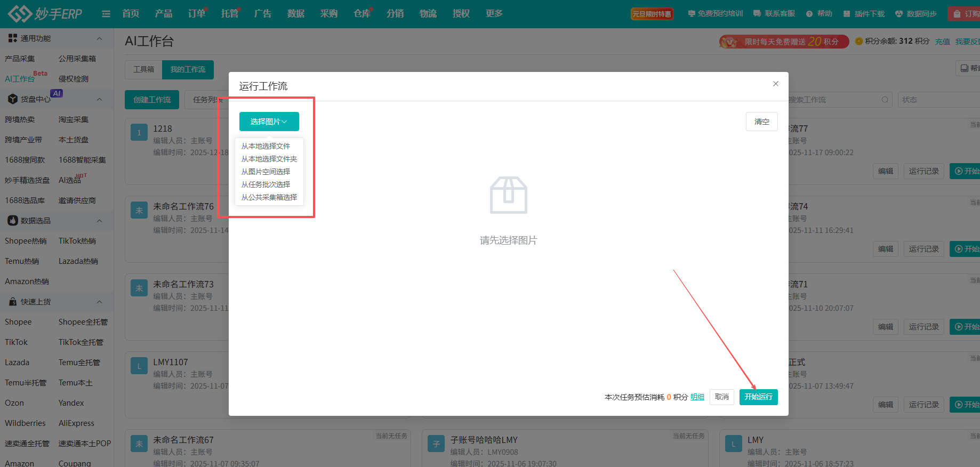The width and height of the screenshot is (980, 467).
Task: Click the 1218 workflow avatar icon
Action: [139, 133]
